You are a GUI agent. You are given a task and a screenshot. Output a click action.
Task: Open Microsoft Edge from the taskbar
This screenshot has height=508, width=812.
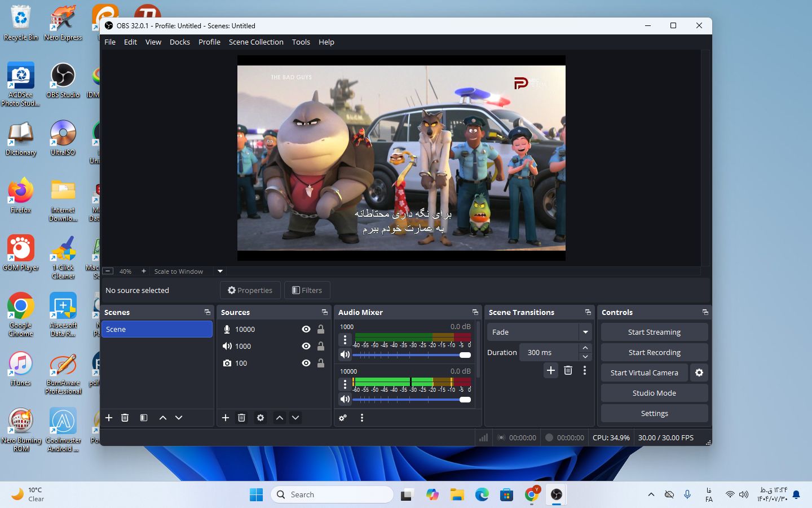pyautogui.click(x=482, y=494)
